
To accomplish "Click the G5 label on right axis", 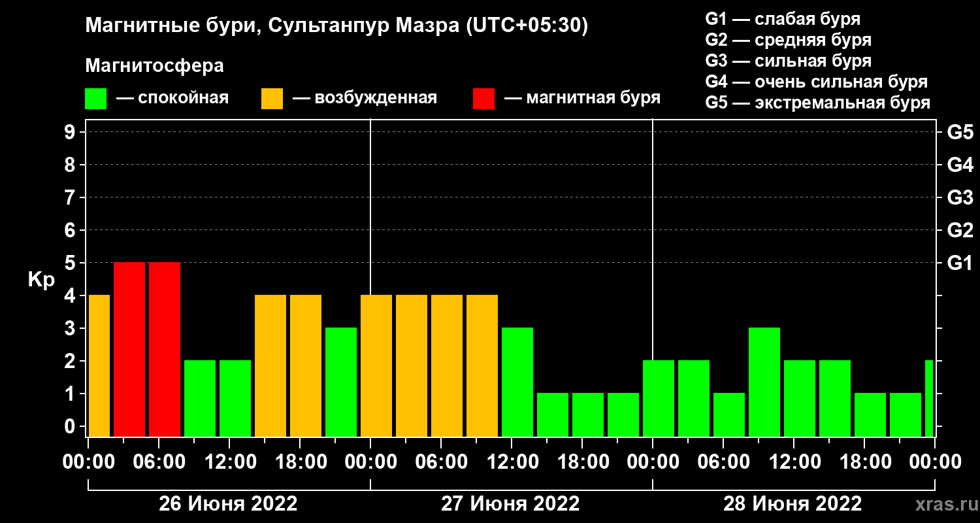I will [960, 132].
